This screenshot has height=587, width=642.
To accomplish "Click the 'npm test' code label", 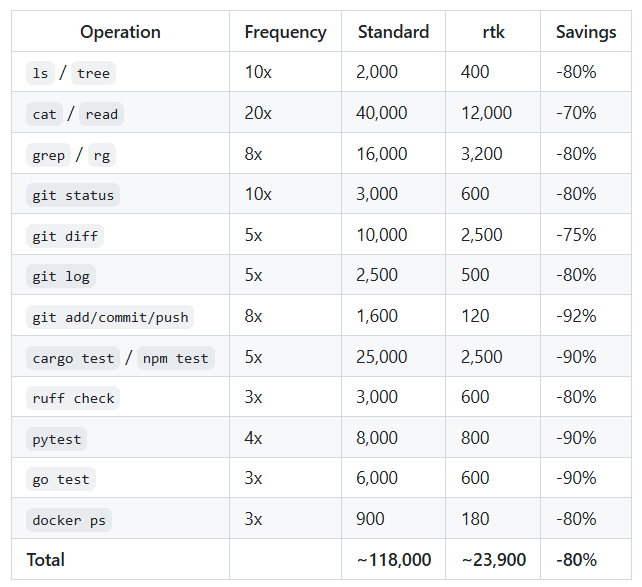I will pyautogui.click(x=175, y=358).
